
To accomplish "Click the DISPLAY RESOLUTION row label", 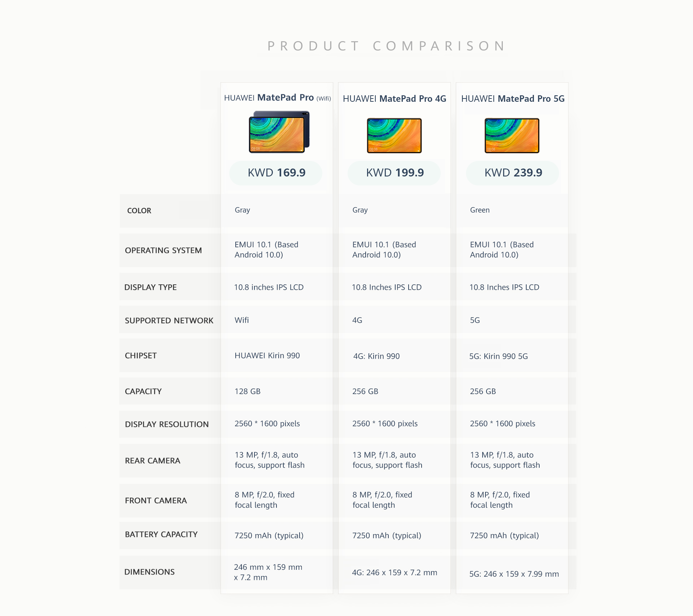I will click(167, 424).
